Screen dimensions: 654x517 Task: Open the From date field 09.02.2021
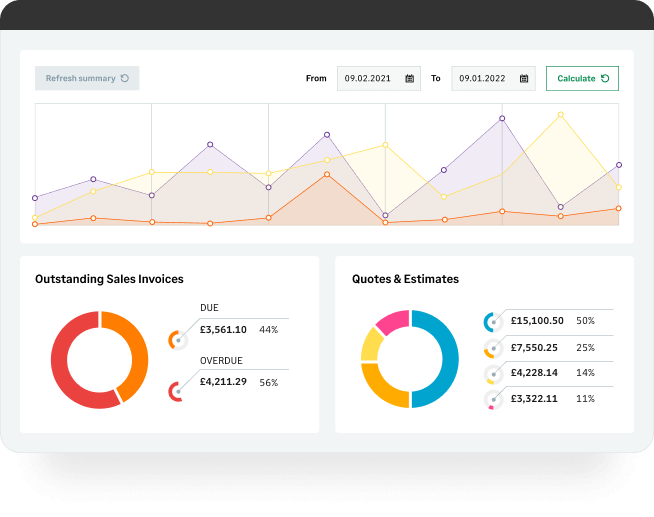coord(372,78)
